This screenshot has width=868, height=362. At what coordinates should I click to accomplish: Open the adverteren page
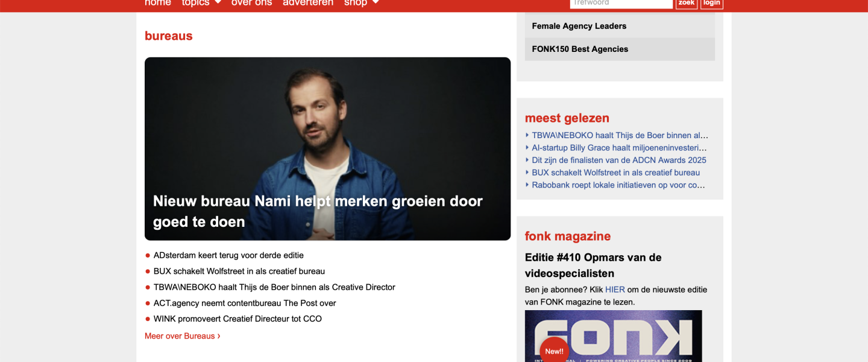tap(308, 3)
